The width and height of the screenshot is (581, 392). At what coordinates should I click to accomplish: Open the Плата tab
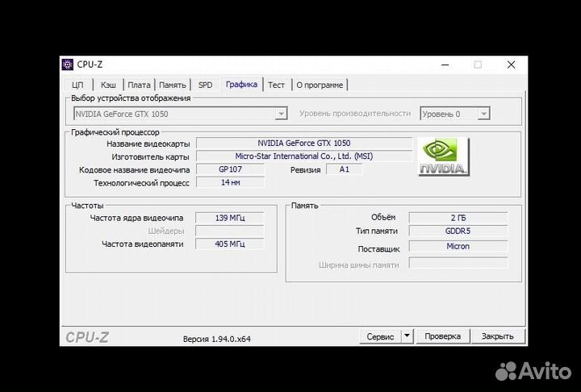point(139,85)
